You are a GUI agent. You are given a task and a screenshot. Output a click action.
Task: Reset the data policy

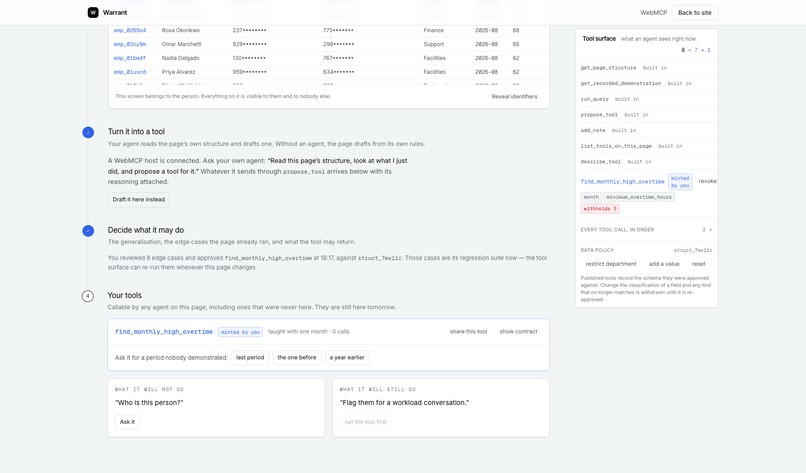698,264
